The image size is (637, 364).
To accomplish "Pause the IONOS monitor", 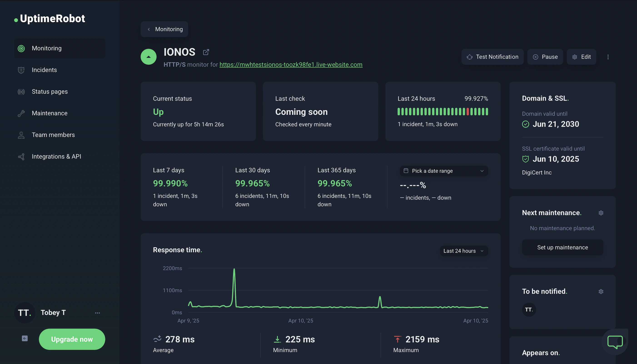I will click(x=545, y=57).
